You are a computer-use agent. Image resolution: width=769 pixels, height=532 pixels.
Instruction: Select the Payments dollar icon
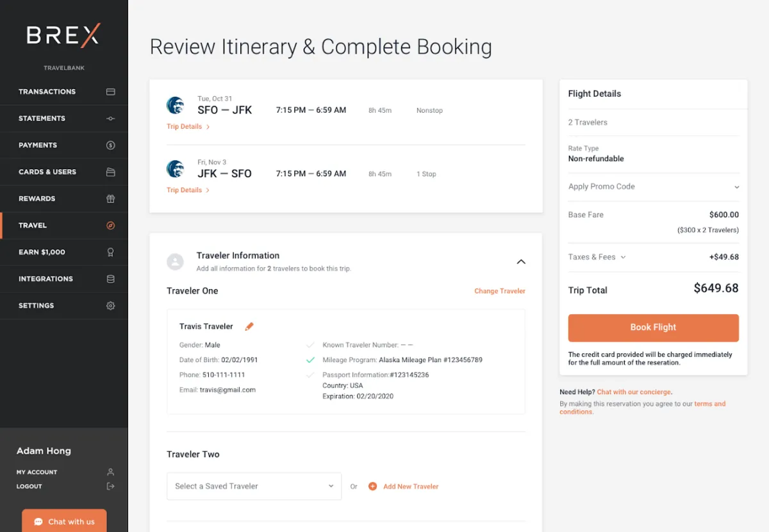click(110, 145)
